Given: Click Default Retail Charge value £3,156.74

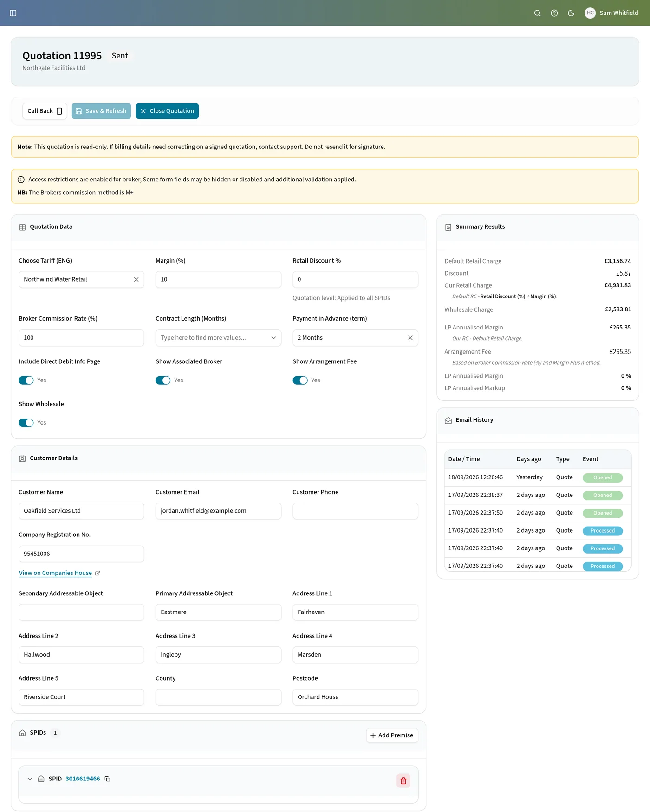Looking at the screenshot, I should tap(617, 261).
